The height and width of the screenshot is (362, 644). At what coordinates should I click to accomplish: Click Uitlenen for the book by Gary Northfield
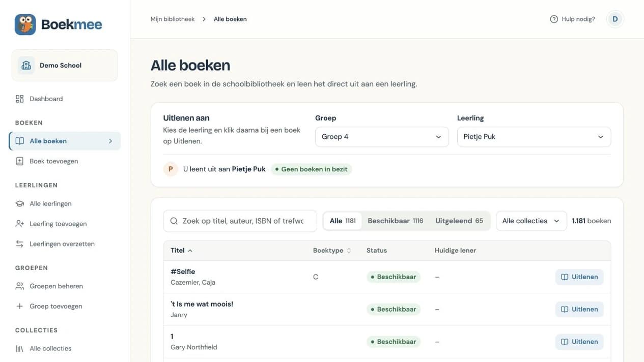point(579,342)
